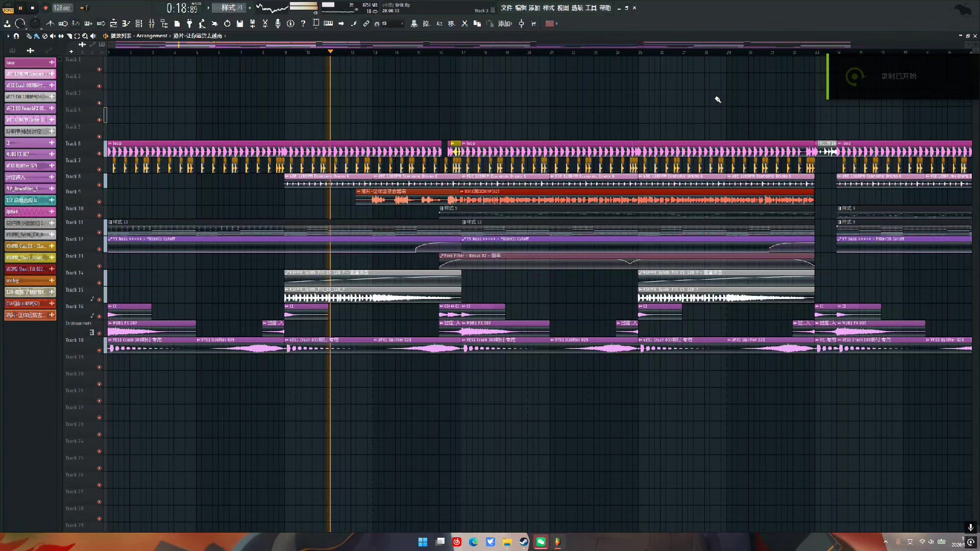The image size is (980, 551).
Task: Open the 工具 (Tools) menu
Action: [x=591, y=8]
